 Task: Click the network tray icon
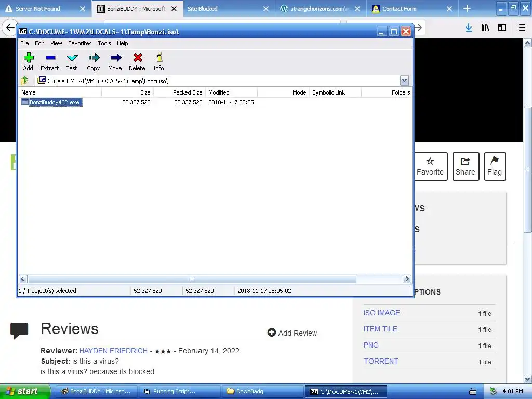pos(494,391)
